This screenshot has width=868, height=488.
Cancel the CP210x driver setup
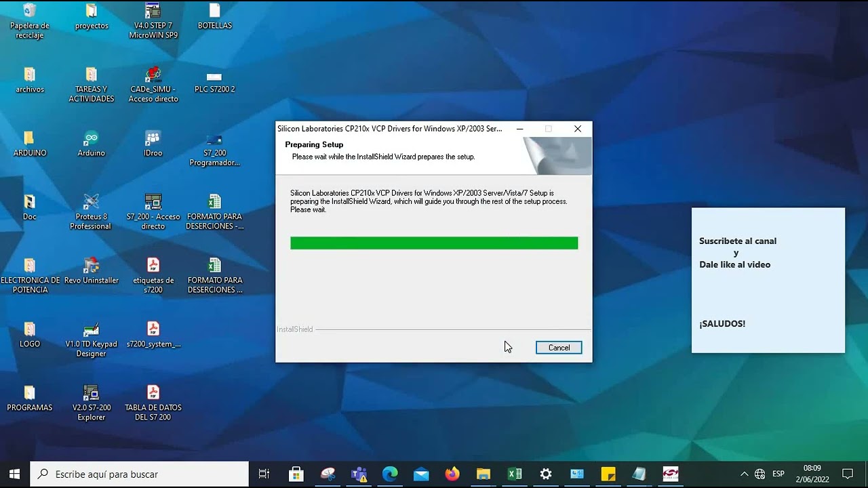pyautogui.click(x=559, y=348)
